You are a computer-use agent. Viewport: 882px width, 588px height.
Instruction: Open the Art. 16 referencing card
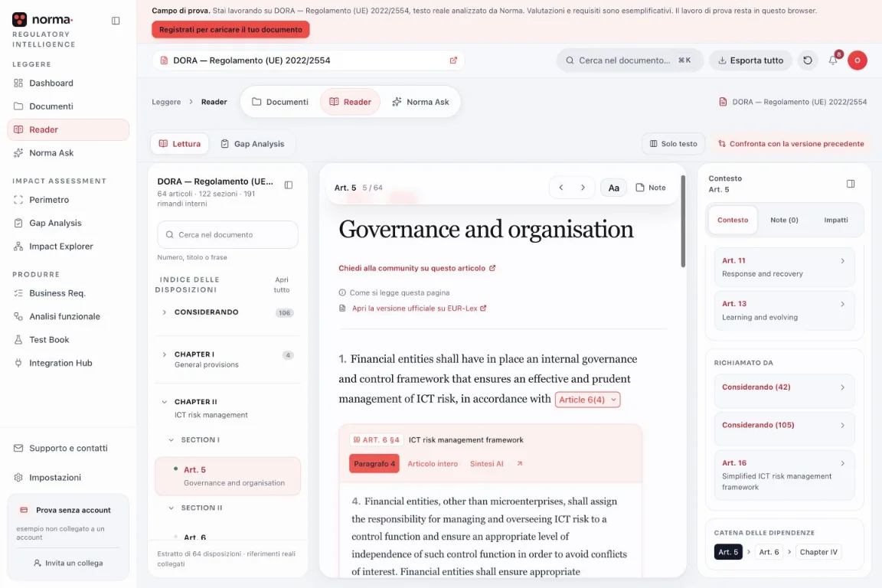pos(784,475)
